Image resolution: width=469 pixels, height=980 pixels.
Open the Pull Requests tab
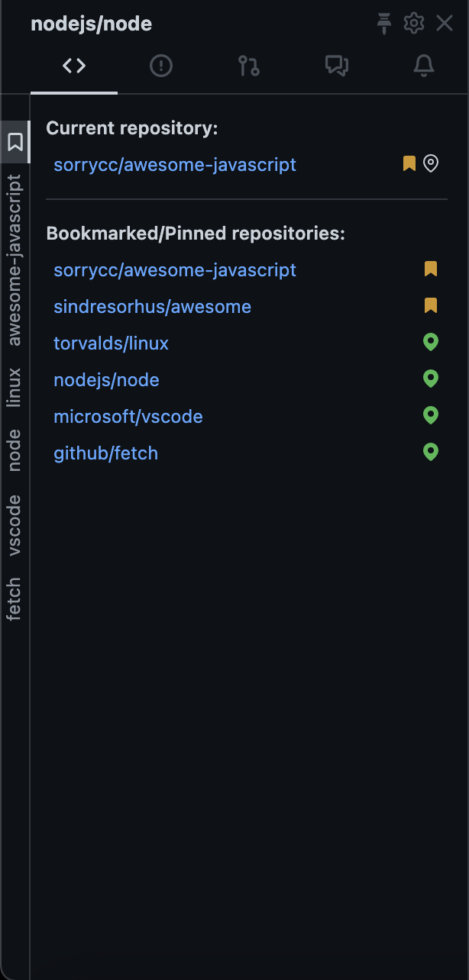[249, 66]
